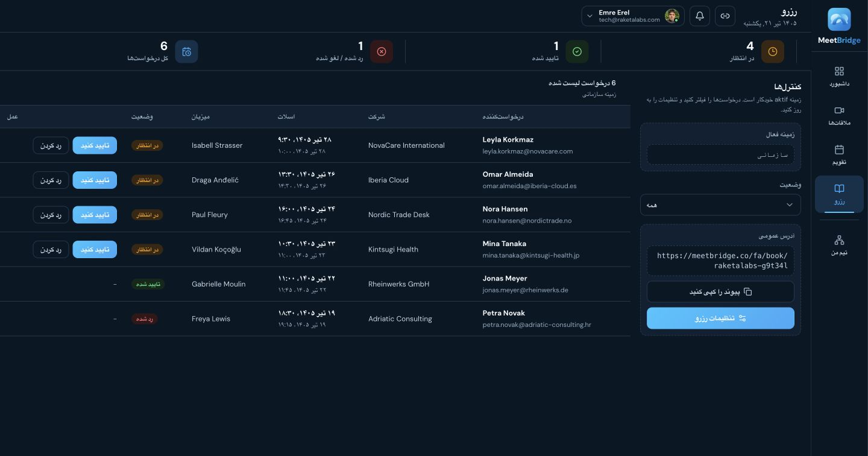Click email mina.tanaka@kintsugi-health.jp

coord(531,255)
